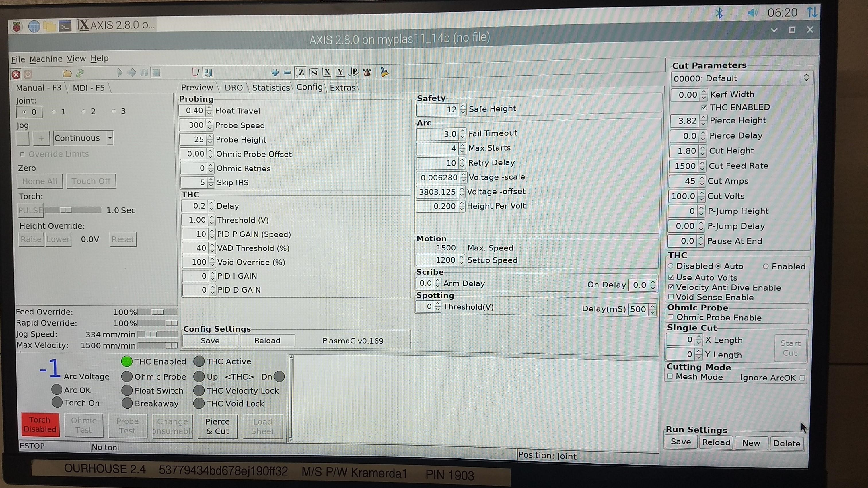
Task: Switch to the Statistics tab
Action: (270, 88)
